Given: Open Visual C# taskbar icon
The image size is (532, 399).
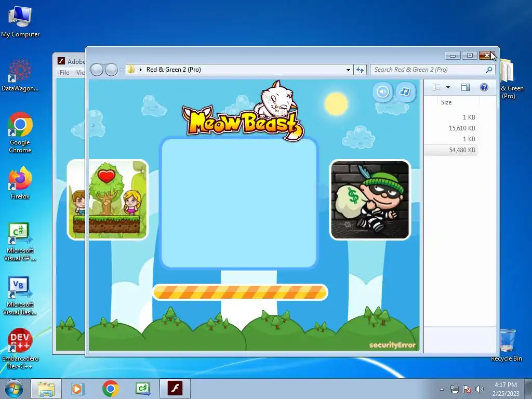Looking at the screenshot, I should click(x=142, y=389).
